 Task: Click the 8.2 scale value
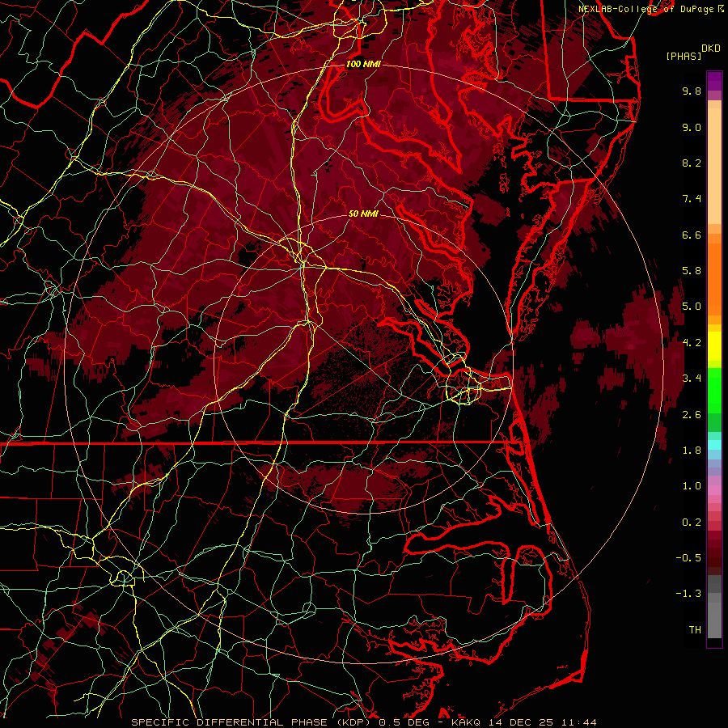coord(692,163)
